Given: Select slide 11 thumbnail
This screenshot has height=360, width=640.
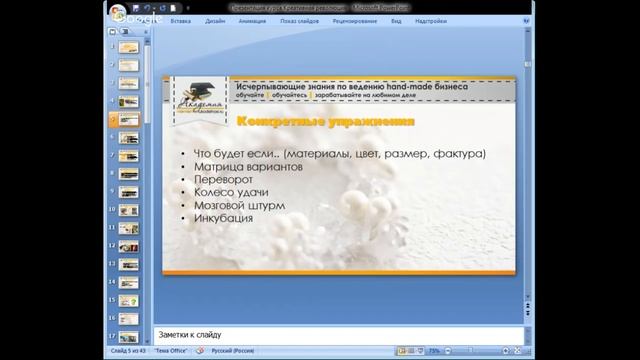Looking at the screenshot, I should (129, 229).
